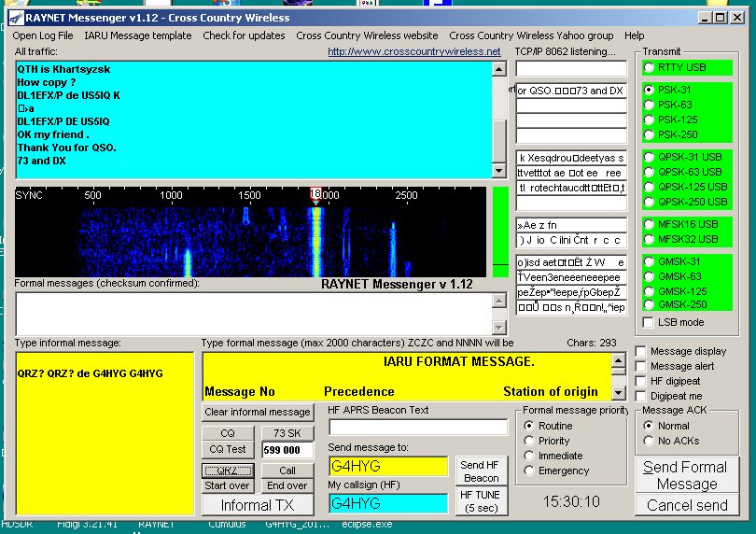
Task: Click scroll up arrow of Formal messages pane
Action: (499, 301)
